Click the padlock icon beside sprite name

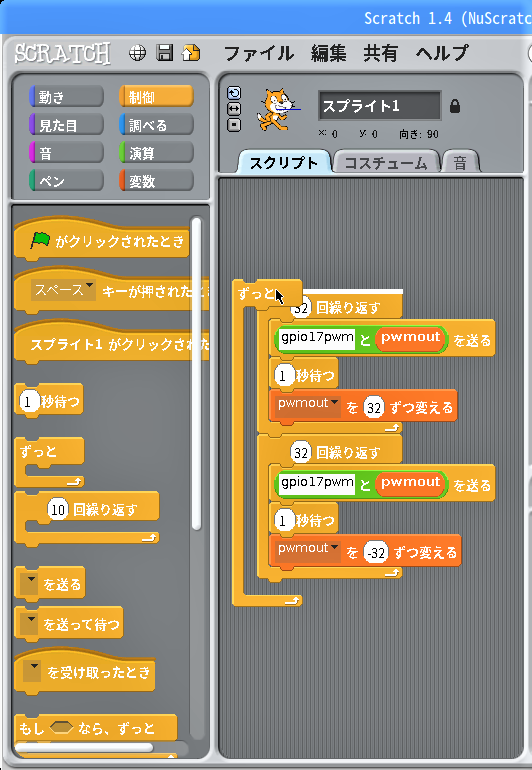[x=455, y=106]
